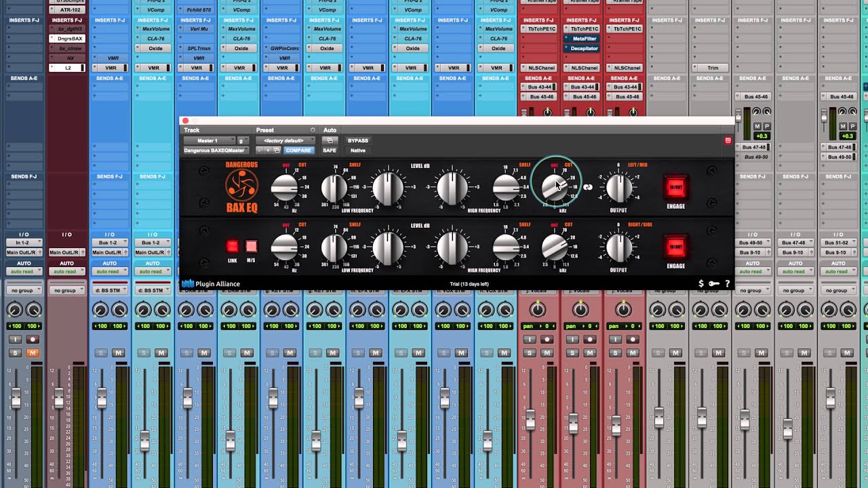Click the first track's volume fader
The image size is (868, 488).
(16, 399)
